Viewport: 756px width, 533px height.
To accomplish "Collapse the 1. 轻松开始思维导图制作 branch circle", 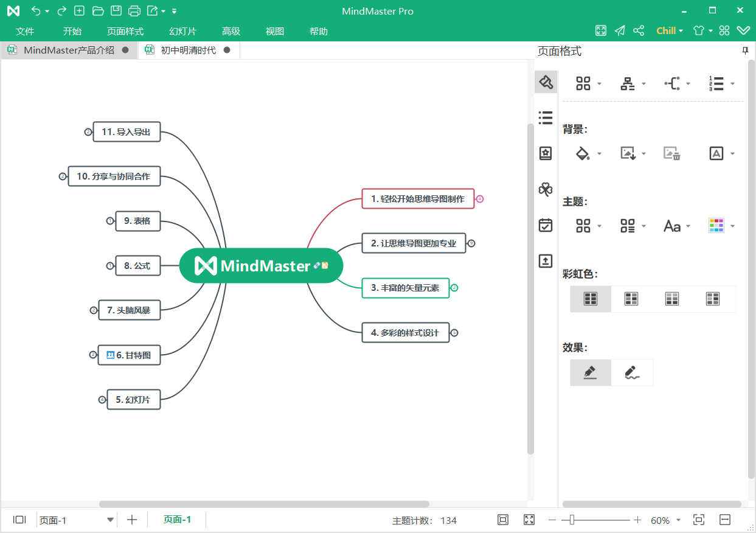I will pos(480,198).
